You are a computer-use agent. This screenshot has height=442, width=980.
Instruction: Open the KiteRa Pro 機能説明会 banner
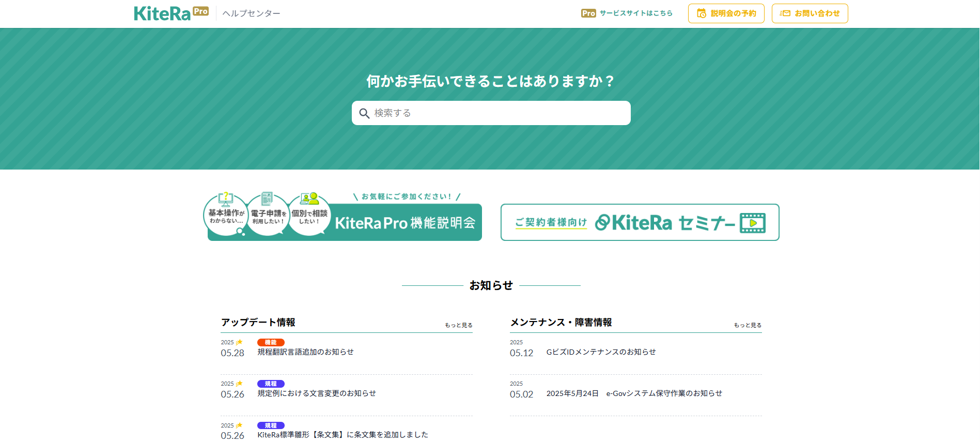click(343, 216)
